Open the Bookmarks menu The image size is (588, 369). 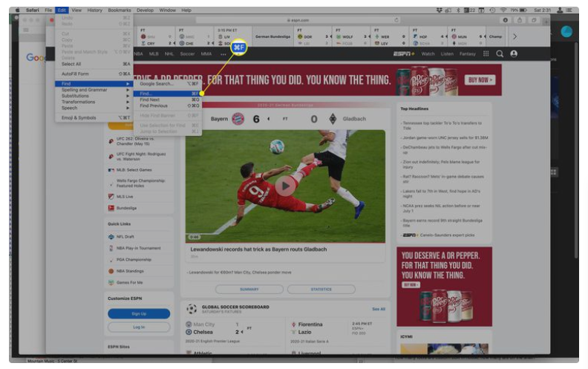[x=120, y=10]
